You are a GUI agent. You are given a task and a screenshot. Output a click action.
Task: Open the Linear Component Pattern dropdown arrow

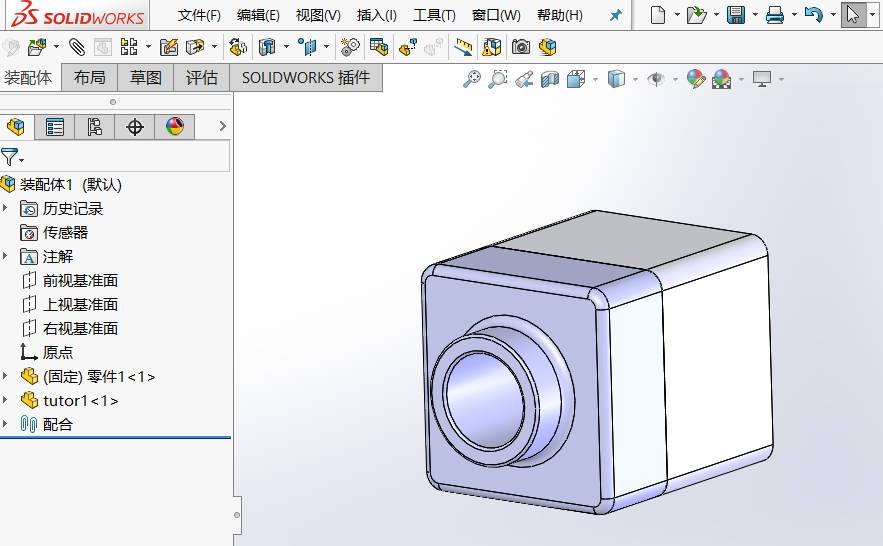tap(148, 47)
